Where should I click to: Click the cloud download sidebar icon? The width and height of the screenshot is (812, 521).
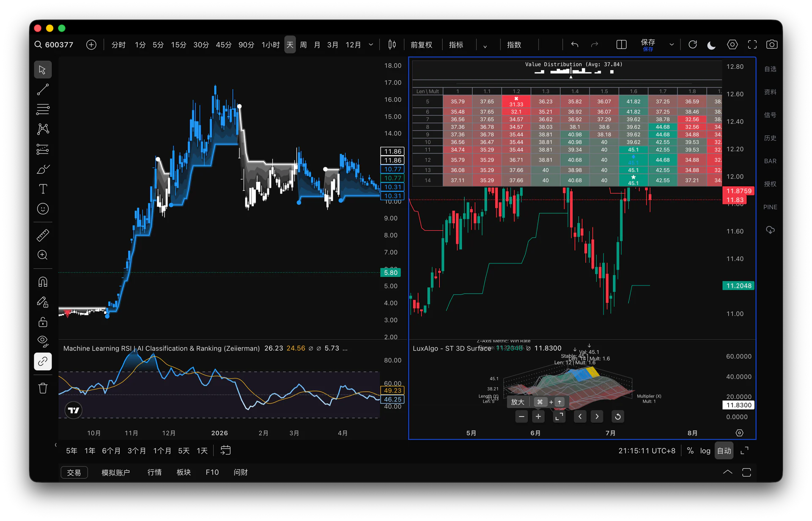coord(770,230)
